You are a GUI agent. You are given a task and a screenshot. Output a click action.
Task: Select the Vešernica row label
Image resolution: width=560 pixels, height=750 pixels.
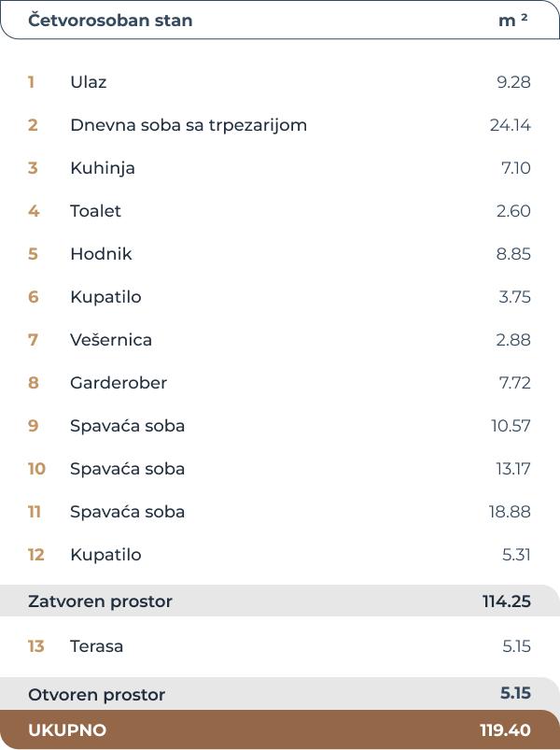[111, 340]
